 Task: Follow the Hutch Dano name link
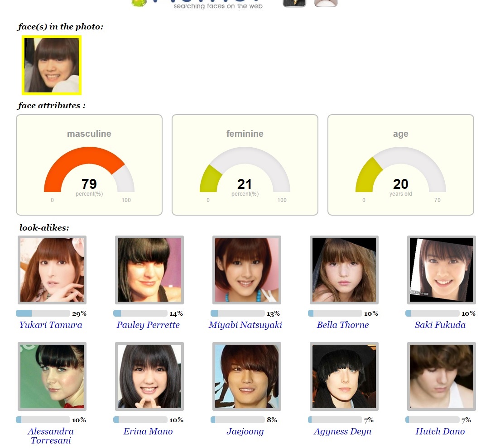440,431
